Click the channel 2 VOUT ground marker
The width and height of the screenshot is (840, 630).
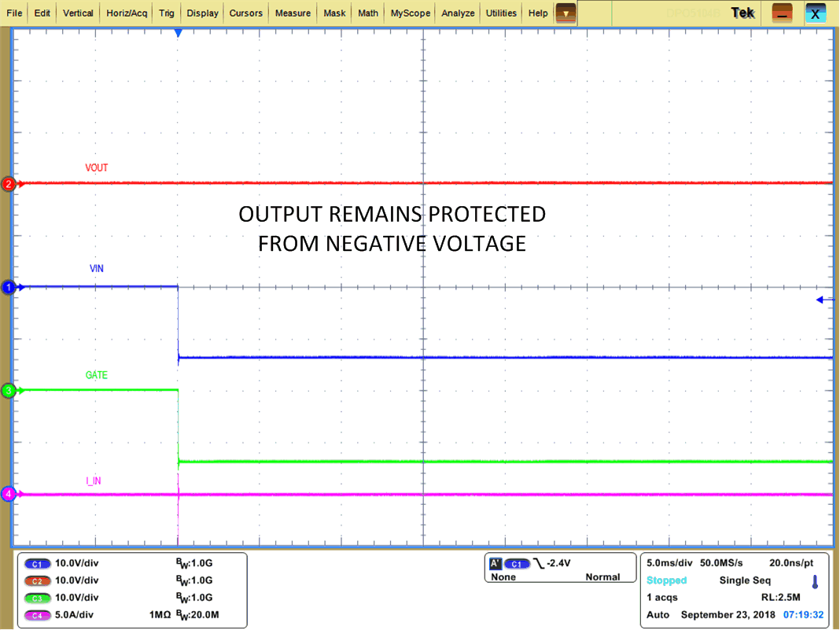9,184
